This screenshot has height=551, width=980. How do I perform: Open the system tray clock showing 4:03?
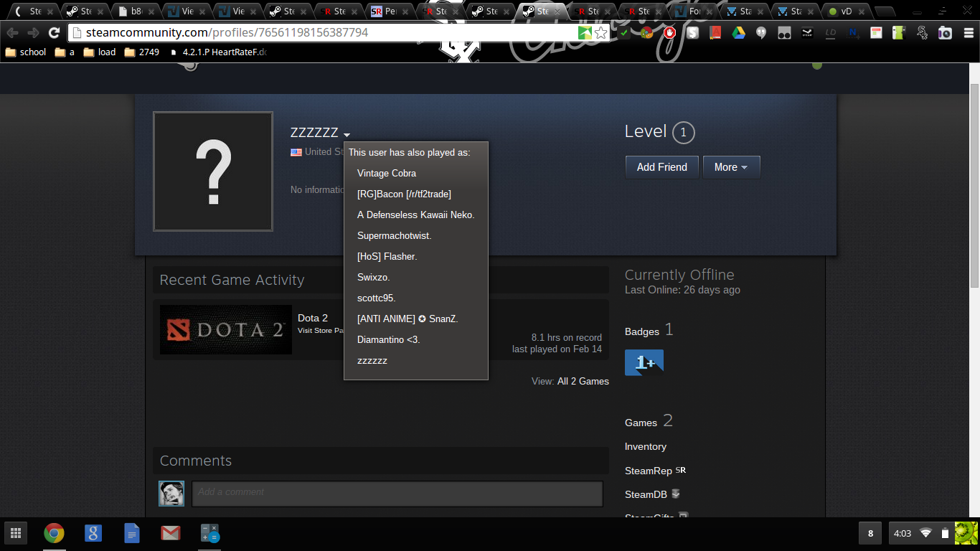[x=903, y=533]
